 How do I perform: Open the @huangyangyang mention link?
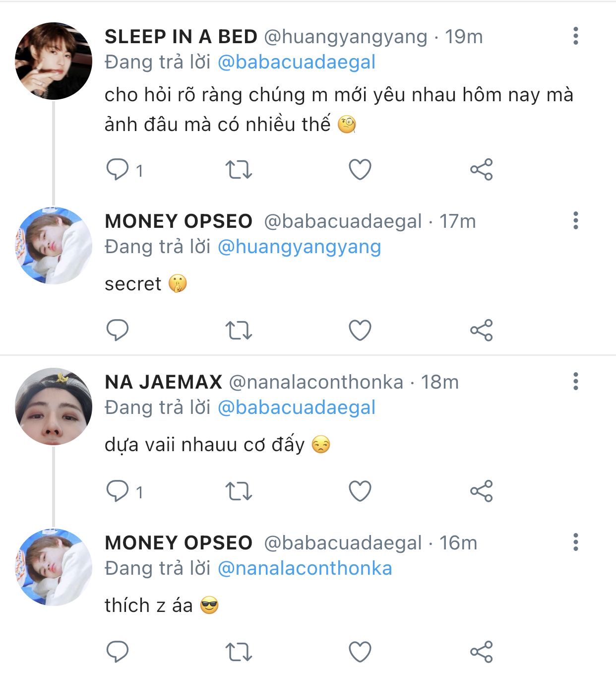[299, 247]
